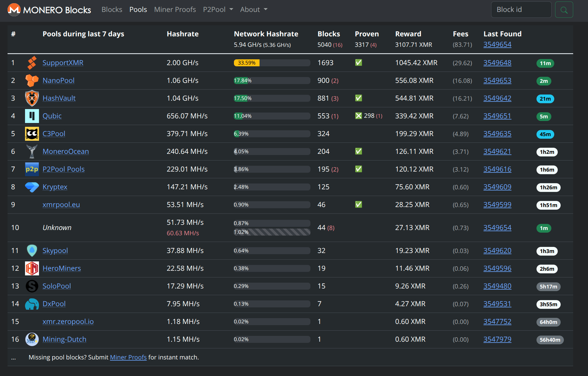
Task: Switch to the Blocks nav tab
Action: point(112,10)
